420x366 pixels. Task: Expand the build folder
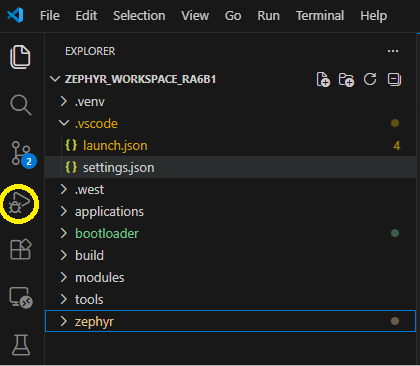click(64, 255)
